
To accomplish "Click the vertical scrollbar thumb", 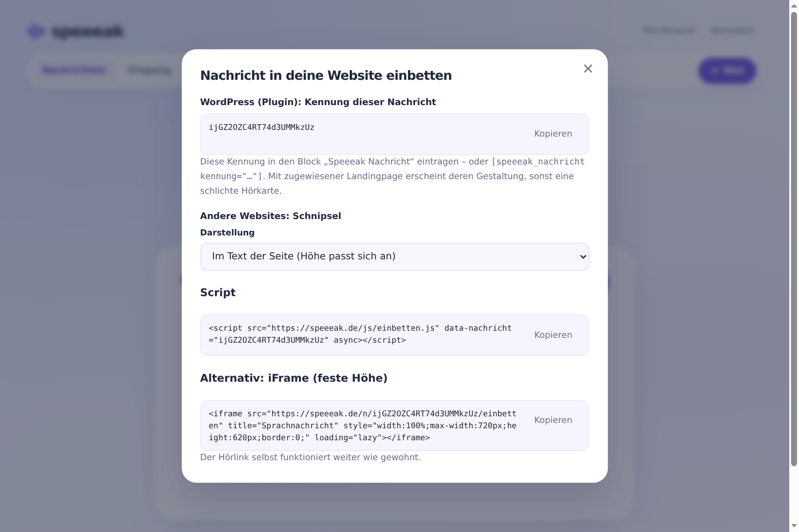I will click(794, 239).
